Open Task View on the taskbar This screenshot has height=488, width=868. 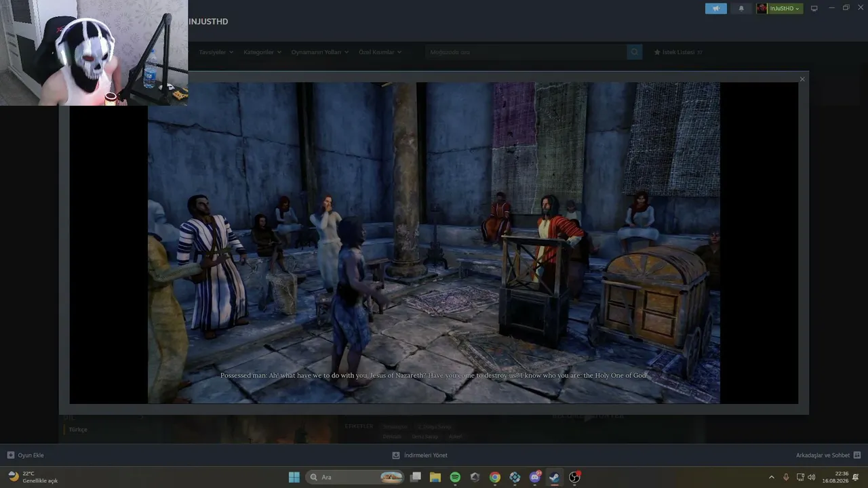click(416, 477)
